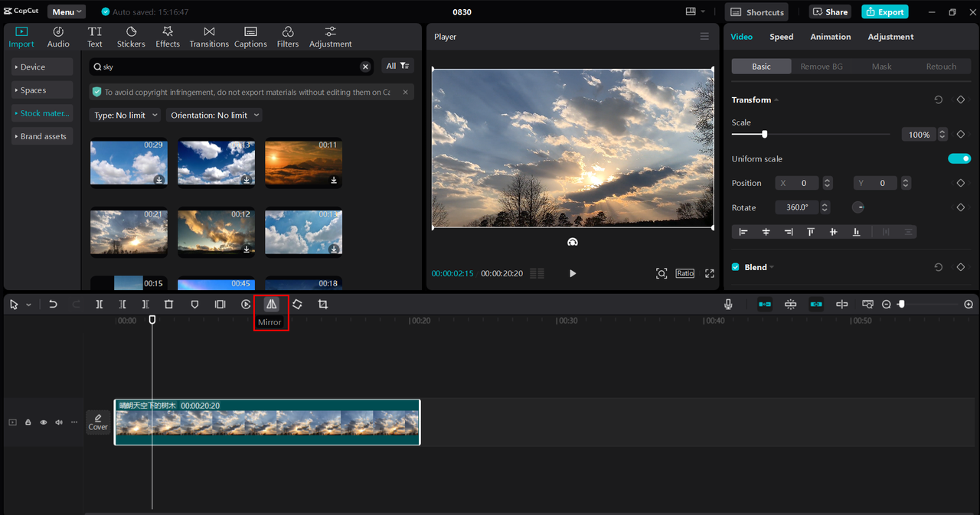
Task: Open the Text tool panel
Action: tap(95, 37)
